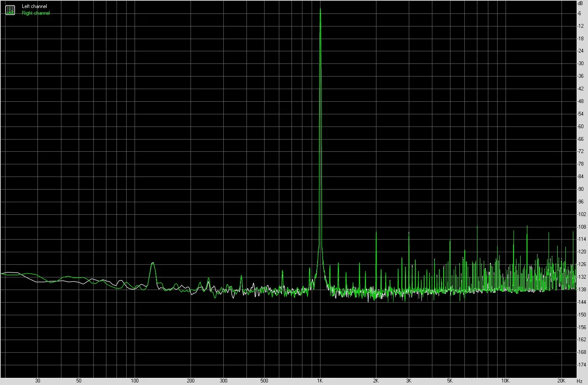588x385 pixels.
Task: Click the -42 dB level label
Action: pos(580,89)
